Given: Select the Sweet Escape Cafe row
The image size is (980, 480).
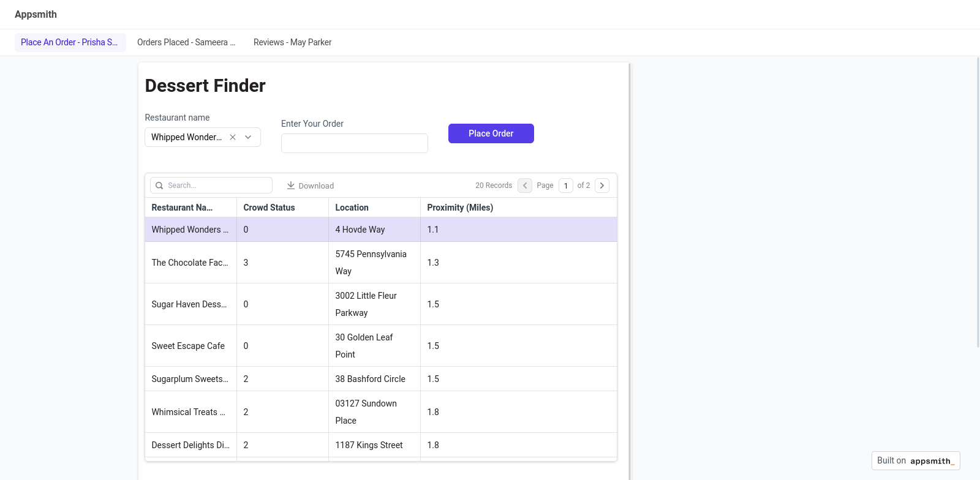Looking at the screenshot, I should tap(188, 346).
